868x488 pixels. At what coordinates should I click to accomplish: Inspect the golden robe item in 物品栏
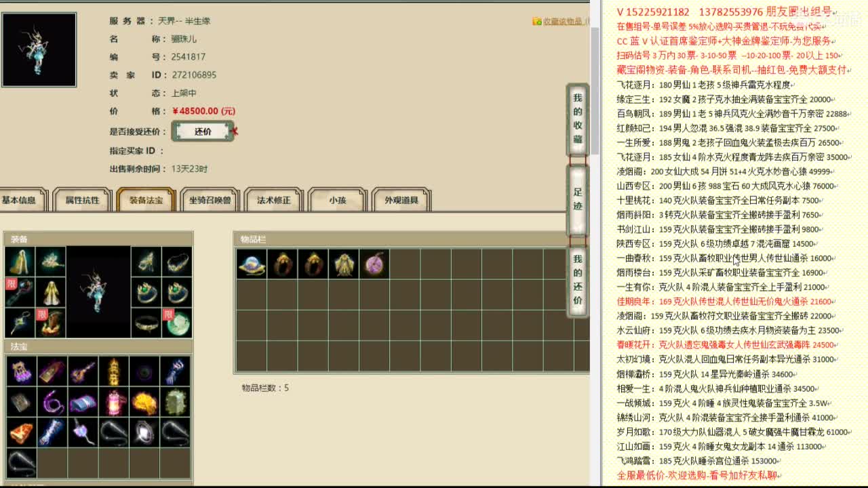point(344,264)
